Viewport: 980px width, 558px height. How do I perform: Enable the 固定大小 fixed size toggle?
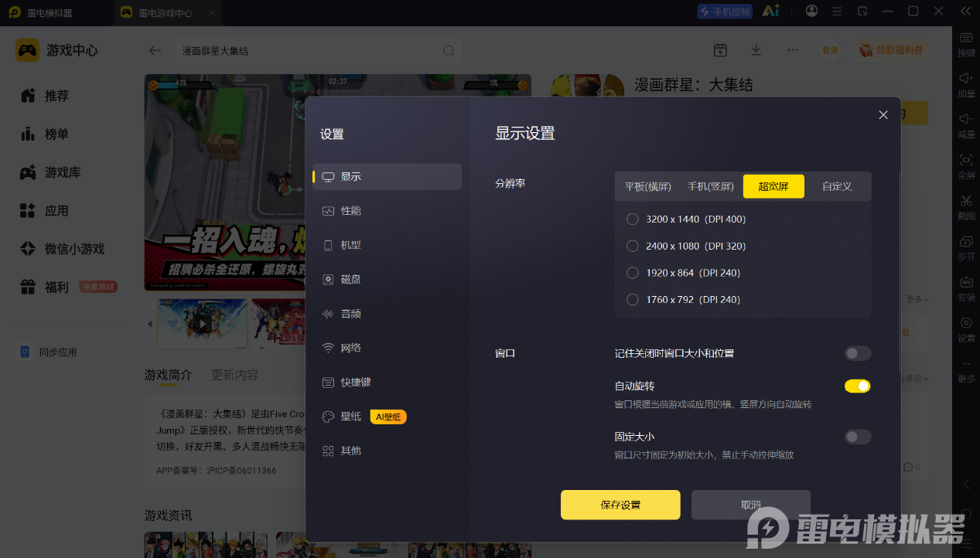pyautogui.click(x=858, y=437)
